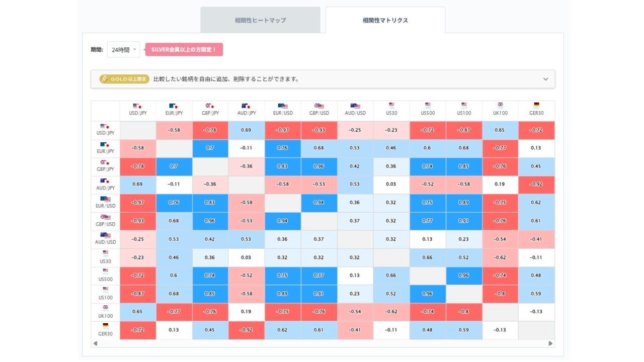644x362 pixels.
Task: Select the 相関性マトリクス tab
Action: pyautogui.click(x=385, y=20)
